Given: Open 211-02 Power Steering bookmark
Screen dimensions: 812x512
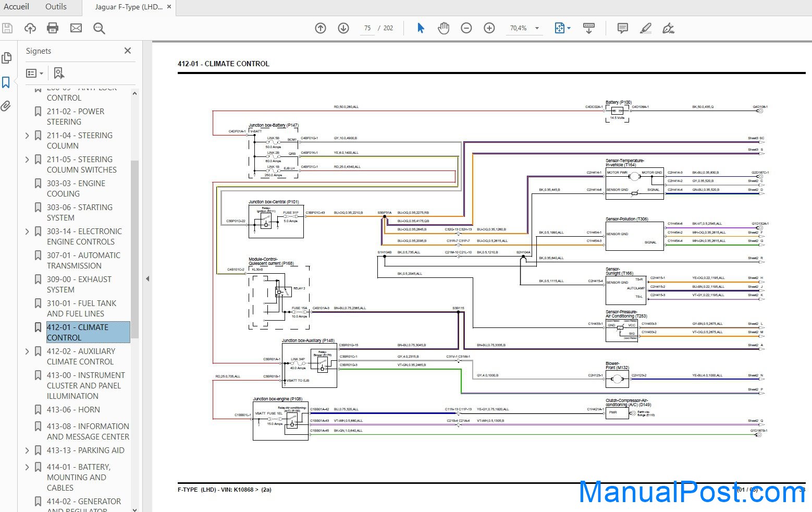Looking at the screenshot, I should click(76, 117).
